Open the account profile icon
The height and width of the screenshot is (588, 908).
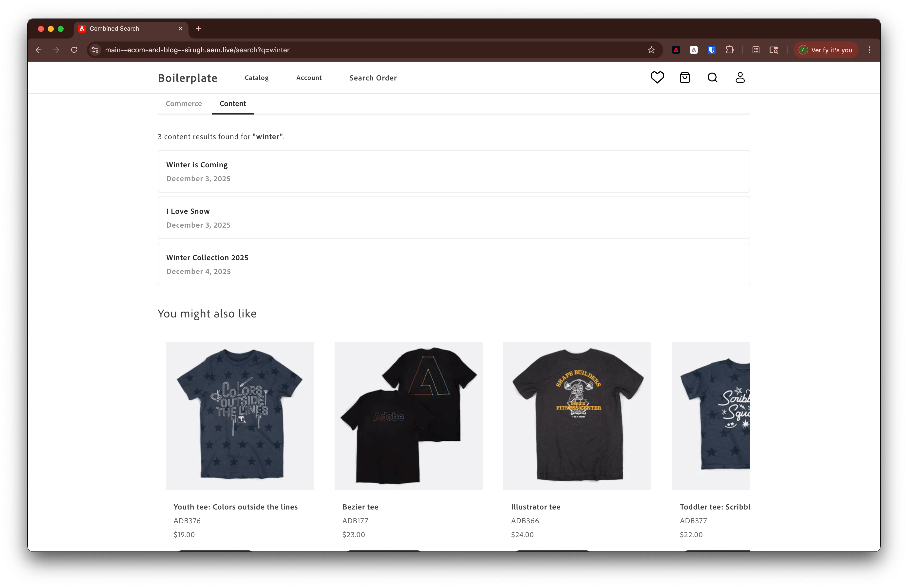click(740, 78)
